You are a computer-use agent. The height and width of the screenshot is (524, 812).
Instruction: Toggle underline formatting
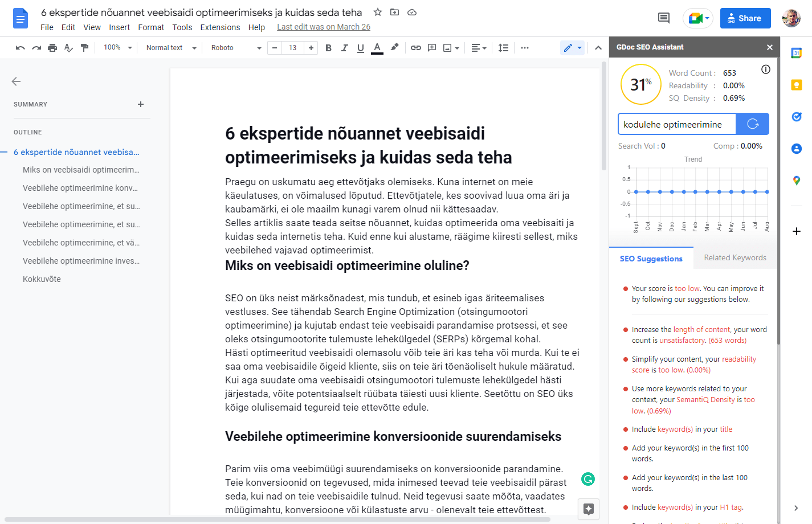click(x=360, y=48)
